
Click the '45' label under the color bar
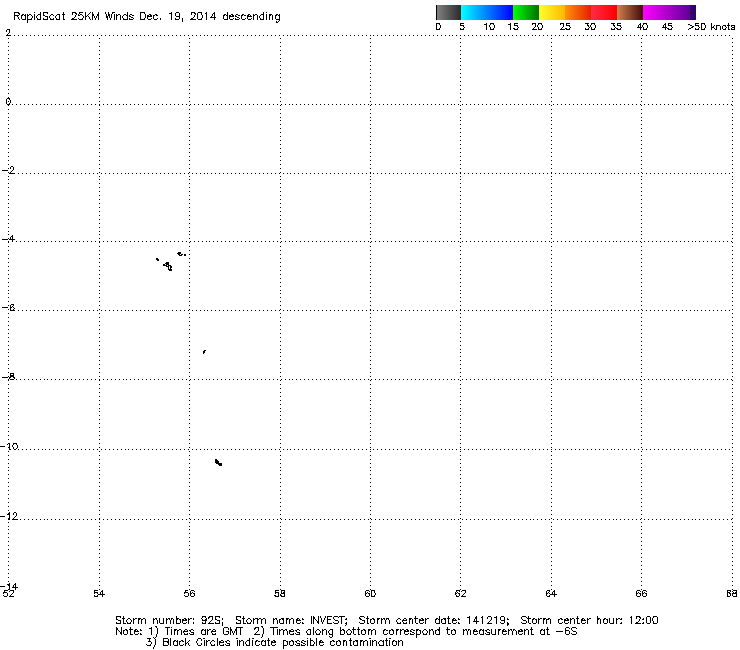click(x=667, y=27)
